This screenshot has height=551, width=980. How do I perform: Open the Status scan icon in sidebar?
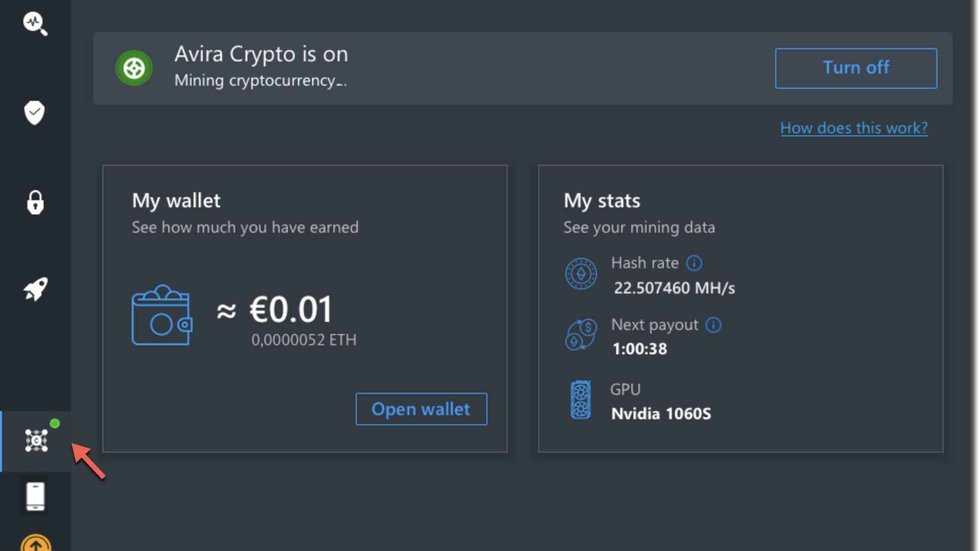point(35,23)
